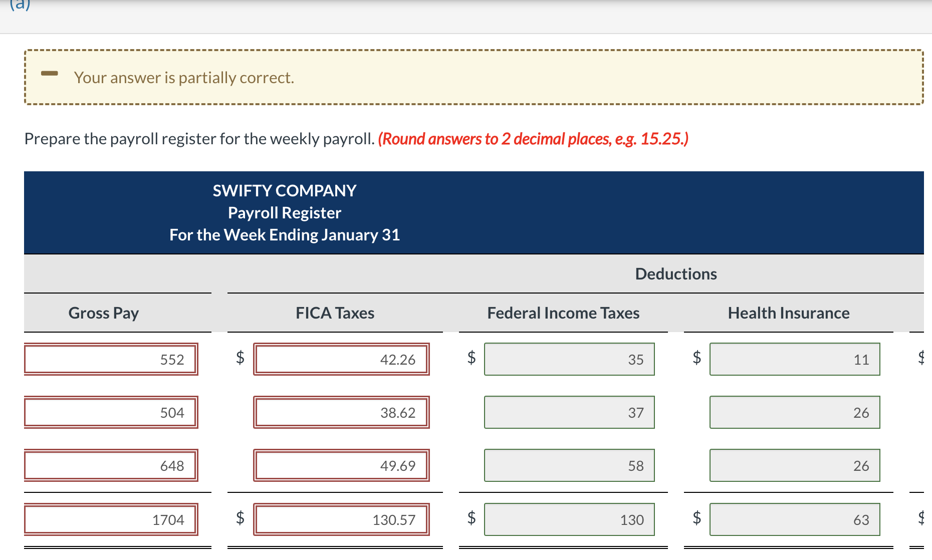This screenshot has height=560, width=932.
Task: Select the second-row Health Insurance field 26
Action: tap(795, 412)
